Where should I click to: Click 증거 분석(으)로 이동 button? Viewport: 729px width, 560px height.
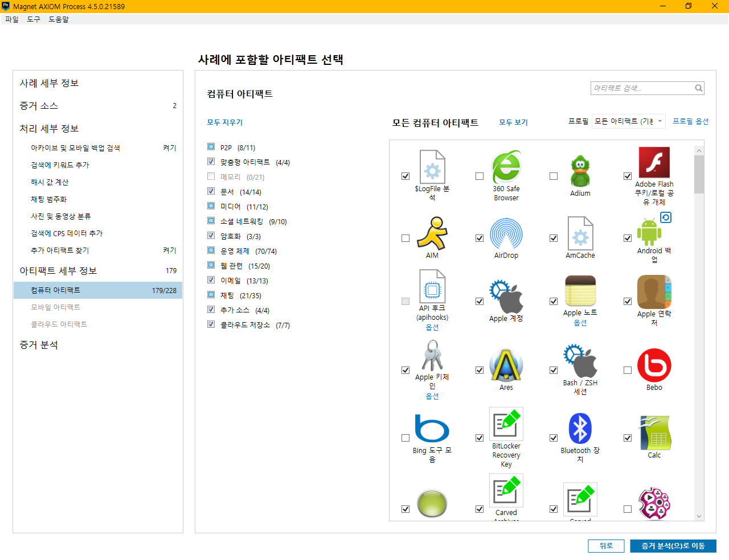[x=673, y=546]
